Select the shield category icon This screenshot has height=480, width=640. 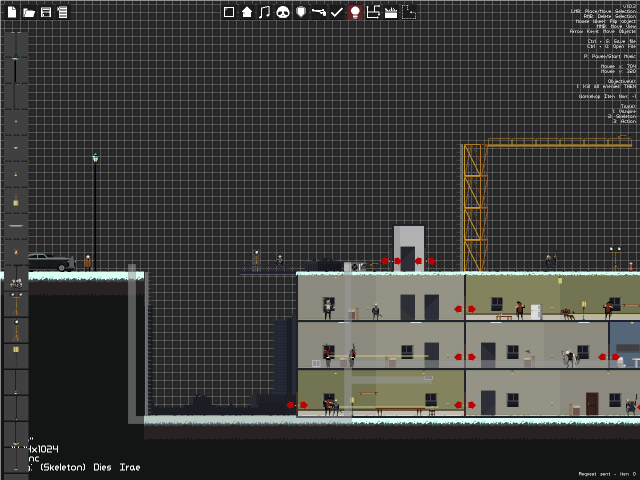(x=301, y=12)
